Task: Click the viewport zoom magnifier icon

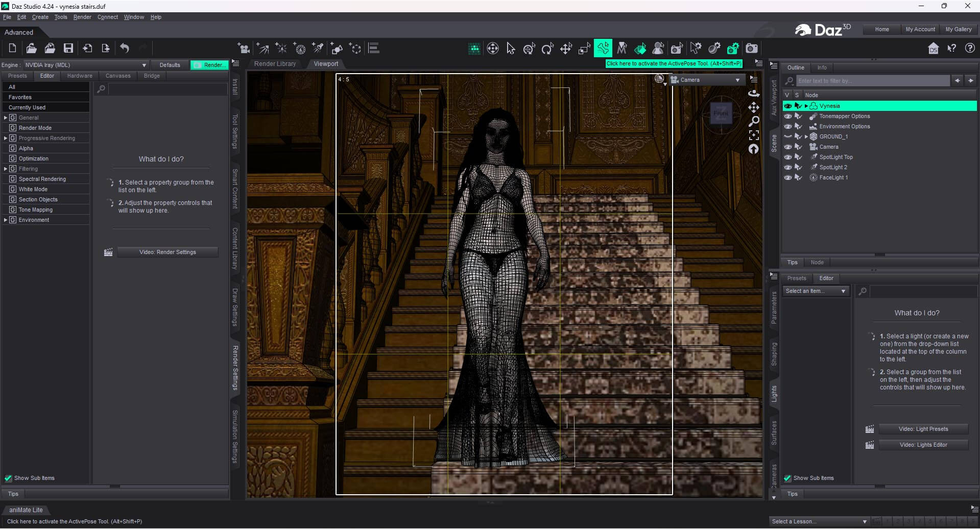Action: point(754,122)
